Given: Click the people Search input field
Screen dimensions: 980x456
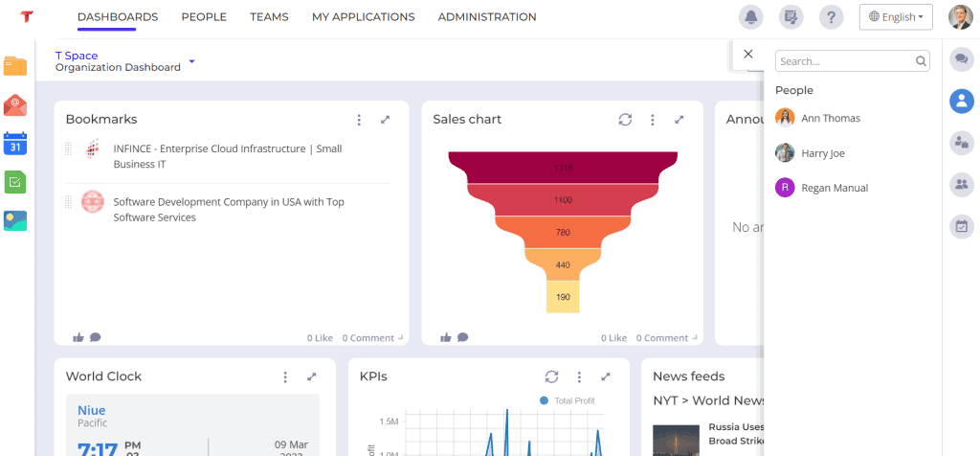Looking at the screenshot, I should 852,61.
